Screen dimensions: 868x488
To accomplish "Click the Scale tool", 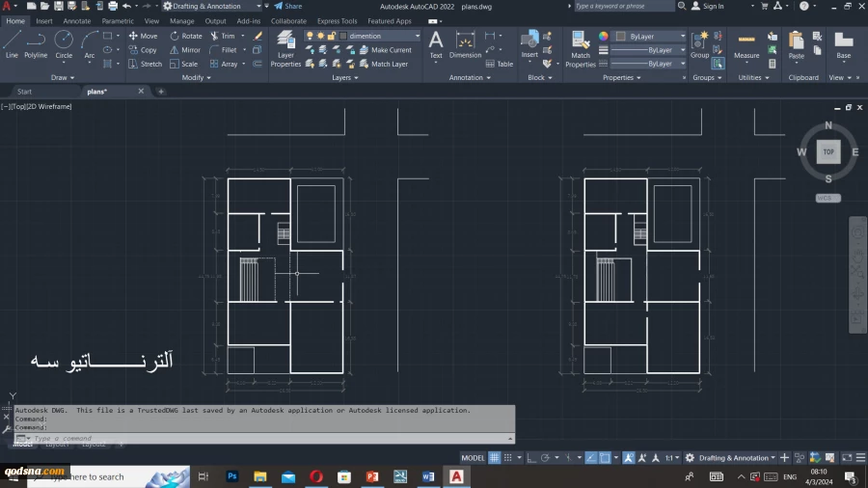I will coord(184,64).
